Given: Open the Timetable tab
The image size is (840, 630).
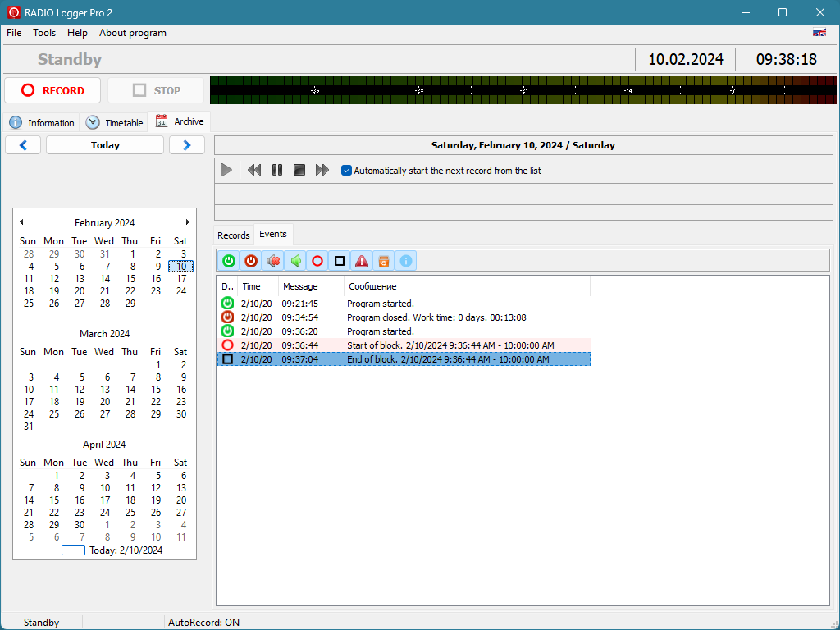Looking at the screenshot, I should (114, 123).
